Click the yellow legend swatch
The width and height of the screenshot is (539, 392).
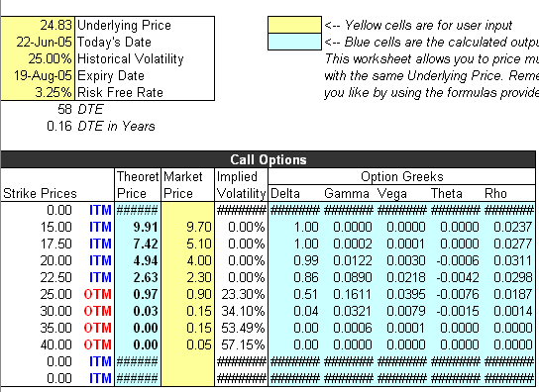point(294,25)
